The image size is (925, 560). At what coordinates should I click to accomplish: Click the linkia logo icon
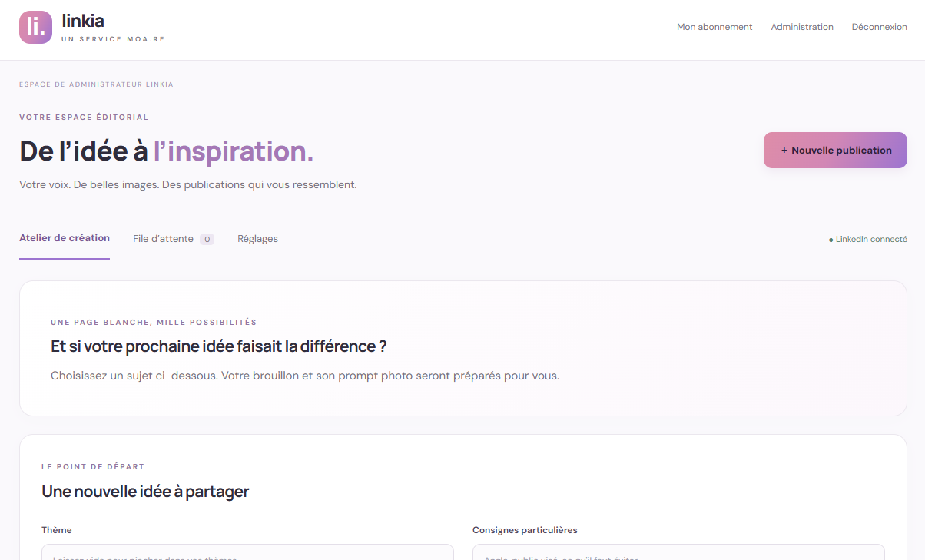click(35, 27)
